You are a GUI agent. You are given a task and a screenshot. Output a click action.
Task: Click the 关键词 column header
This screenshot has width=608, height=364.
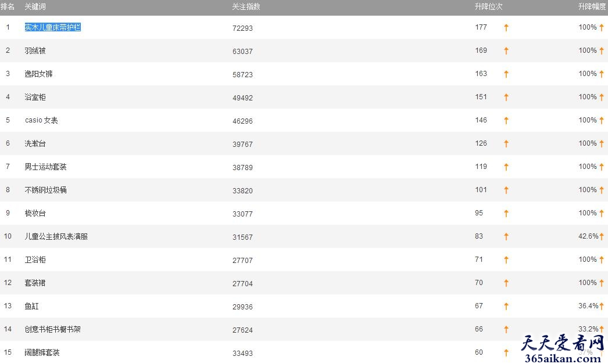pyautogui.click(x=35, y=6)
